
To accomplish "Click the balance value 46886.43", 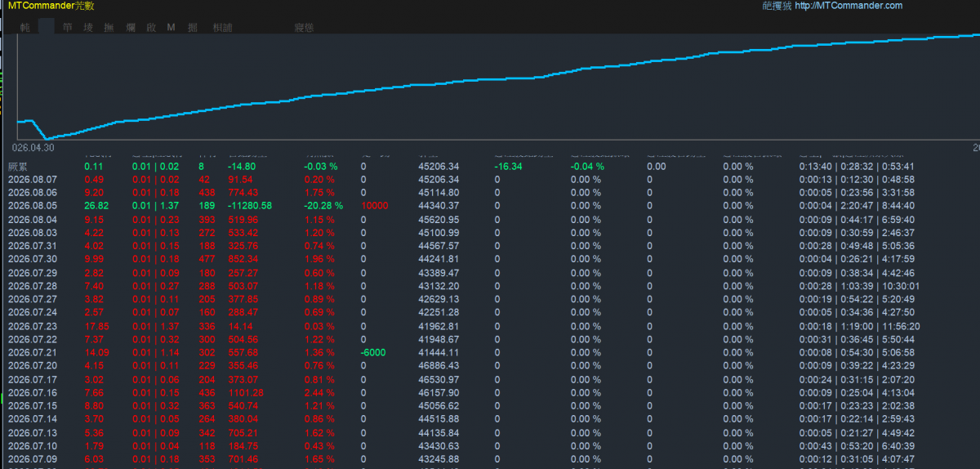I will 439,366.
